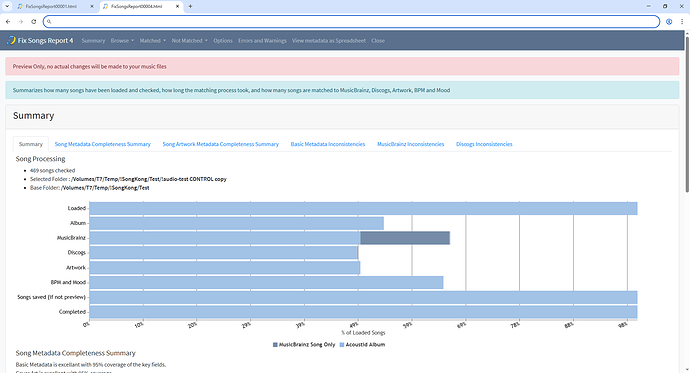
Task: Toggle MusicBrainz Song Only legend item
Action: tap(304, 345)
